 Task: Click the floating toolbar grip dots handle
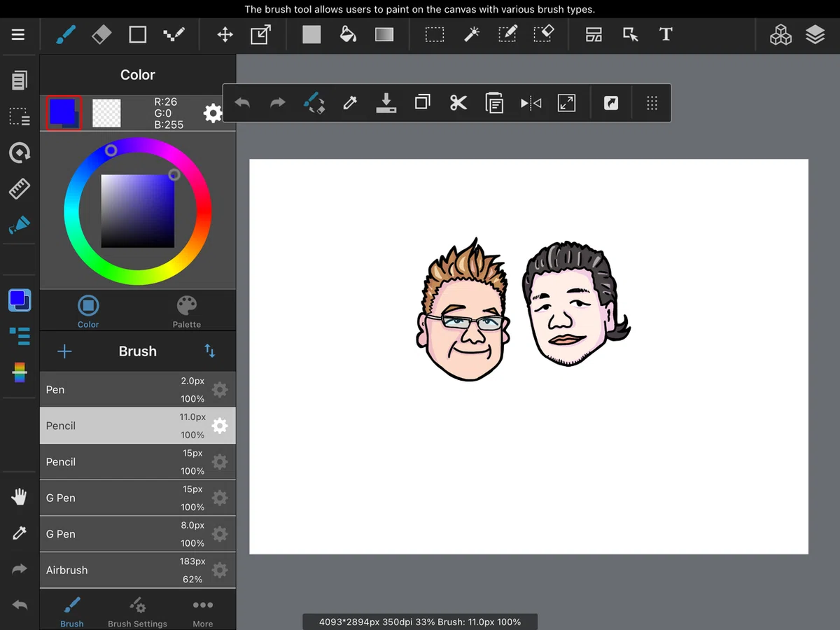[652, 104]
